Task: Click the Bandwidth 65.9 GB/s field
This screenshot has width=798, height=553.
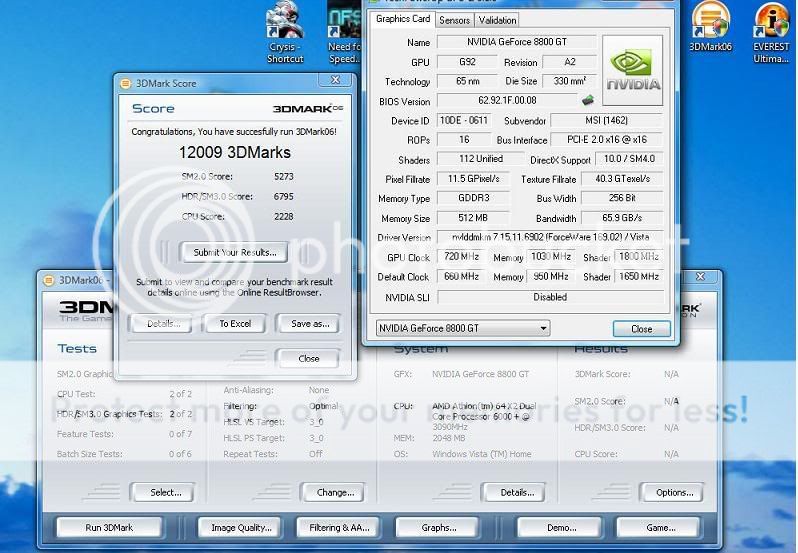Action: coord(622,218)
